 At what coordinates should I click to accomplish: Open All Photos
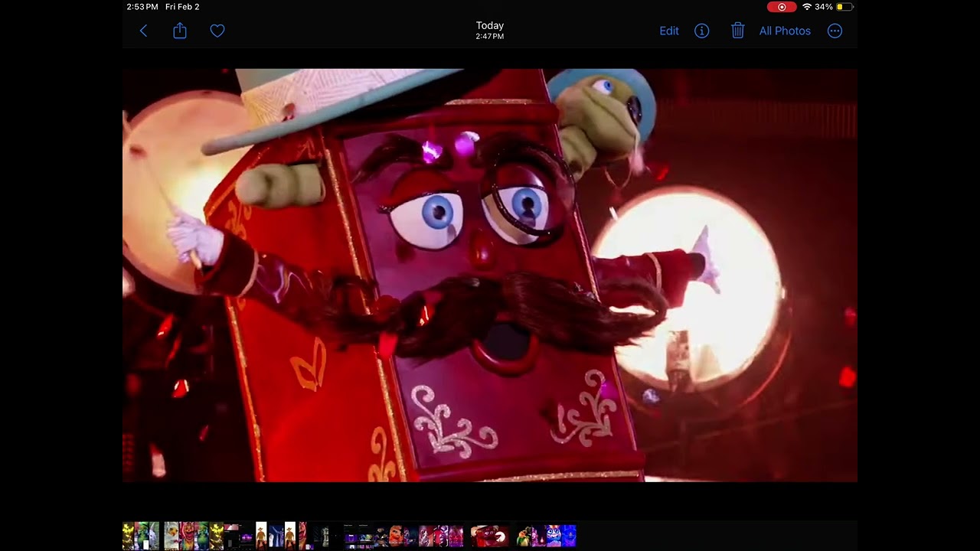pos(785,31)
